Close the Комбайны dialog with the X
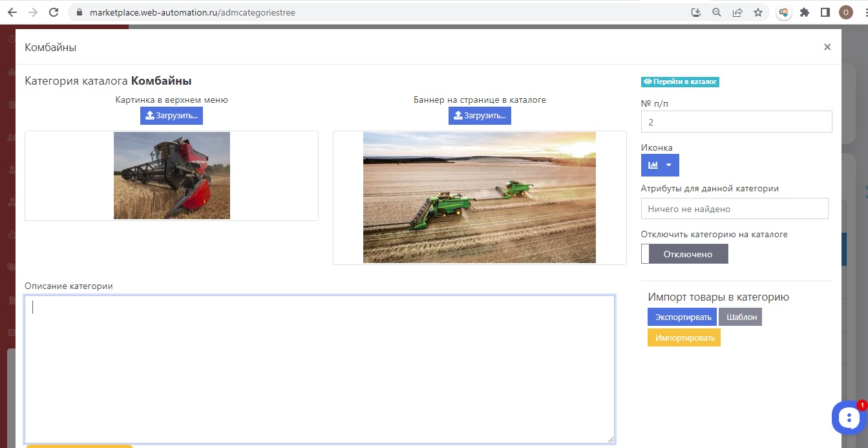Screen dimensions: 868x448 coord(827,47)
